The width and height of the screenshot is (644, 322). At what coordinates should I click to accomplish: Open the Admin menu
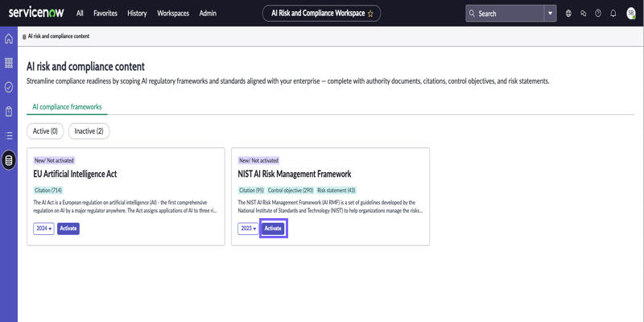[x=208, y=14]
